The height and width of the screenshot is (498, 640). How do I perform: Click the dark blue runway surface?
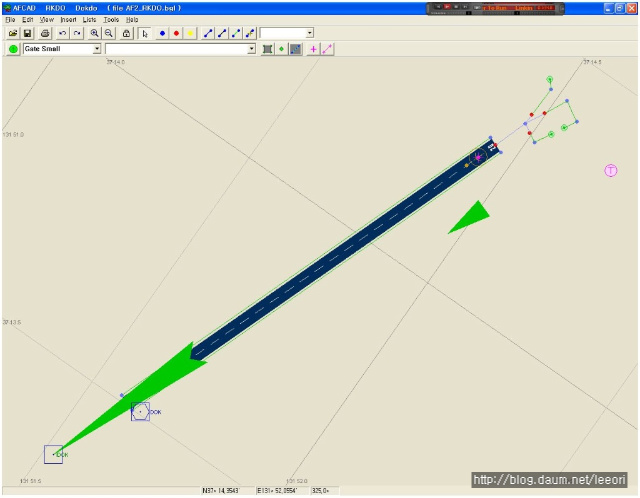click(x=343, y=250)
